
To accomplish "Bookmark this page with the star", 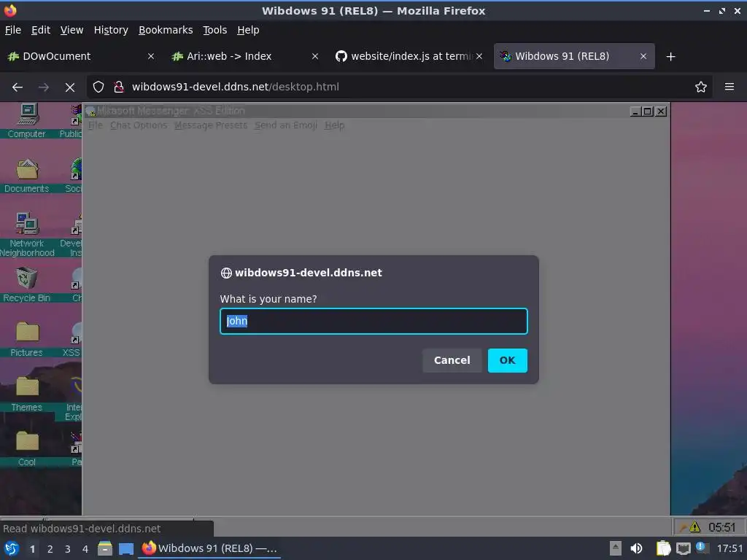I will coord(701,87).
